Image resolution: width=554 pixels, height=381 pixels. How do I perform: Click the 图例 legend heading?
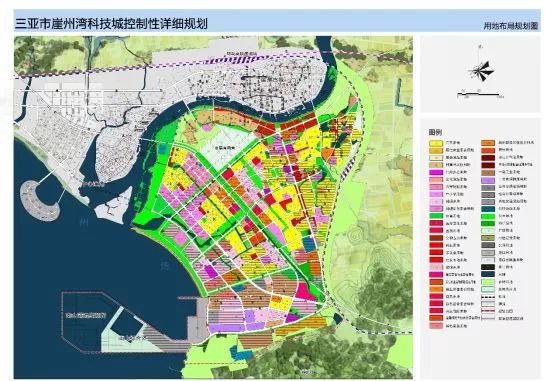point(435,132)
